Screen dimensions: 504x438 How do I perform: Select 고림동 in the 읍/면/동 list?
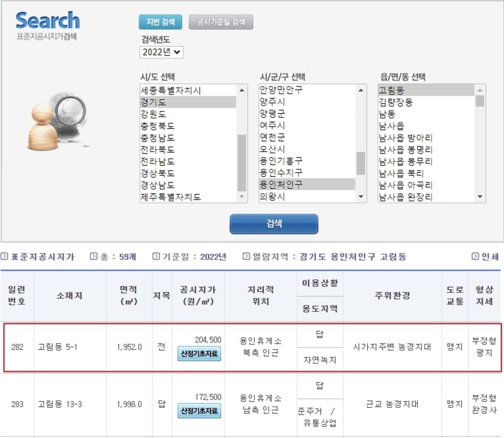click(x=426, y=90)
